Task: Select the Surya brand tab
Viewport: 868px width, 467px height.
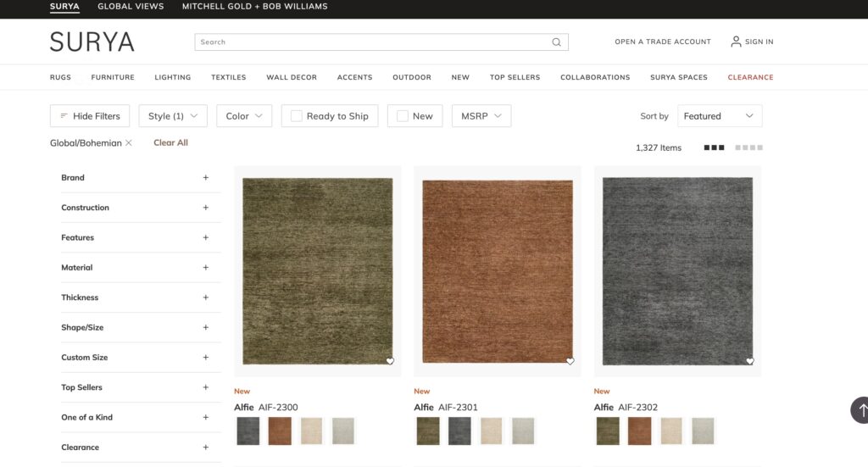Action: pyautogui.click(x=64, y=7)
